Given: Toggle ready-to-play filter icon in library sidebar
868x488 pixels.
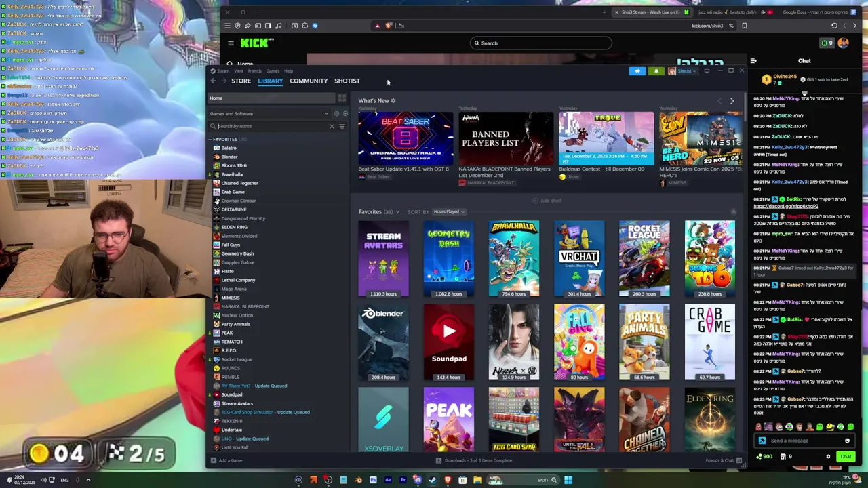Looking at the screenshot, I should coord(344,114).
